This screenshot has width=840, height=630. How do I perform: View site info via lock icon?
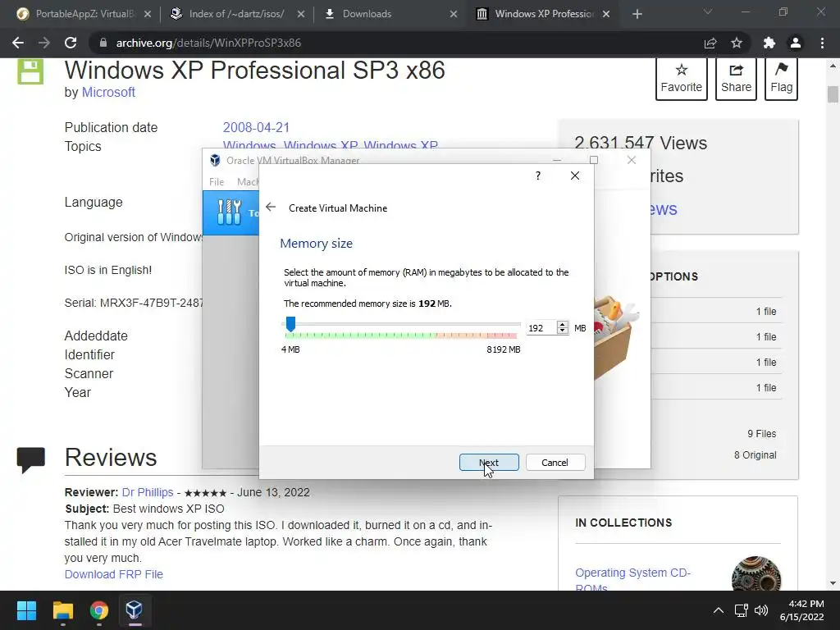coord(103,43)
